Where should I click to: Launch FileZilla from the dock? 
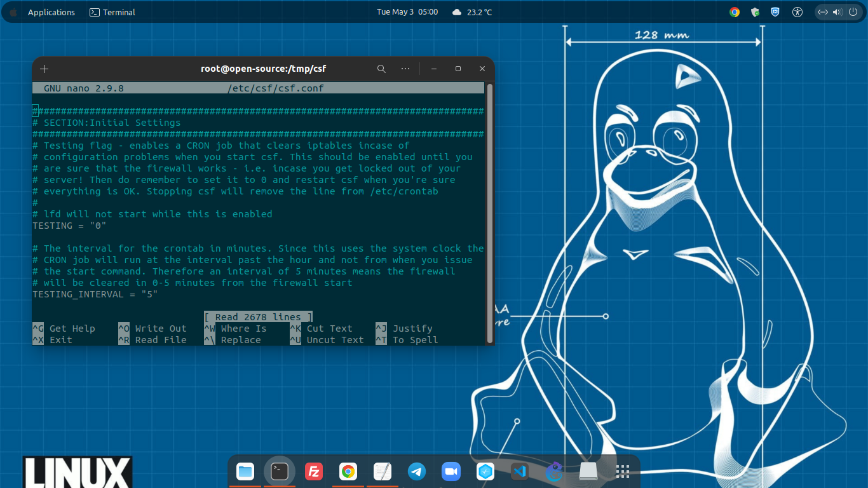[x=314, y=471]
